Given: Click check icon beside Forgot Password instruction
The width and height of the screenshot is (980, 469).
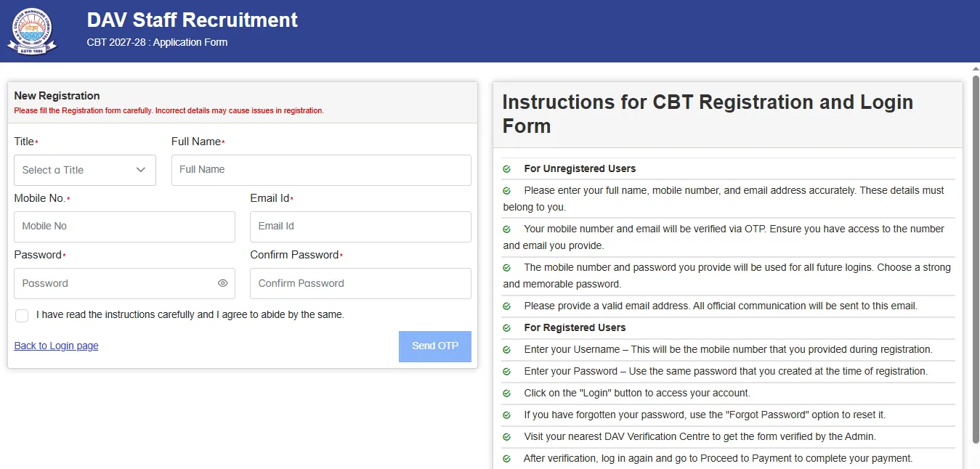Looking at the screenshot, I should click(x=507, y=415).
